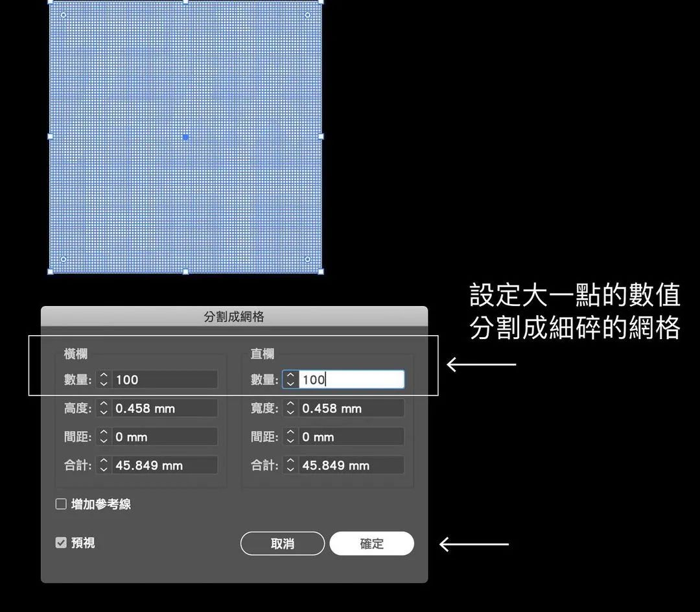The width and height of the screenshot is (700, 612).
Task: Click the 直欄 間距 field showing 0 mm
Action: click(x=351, y=437)
